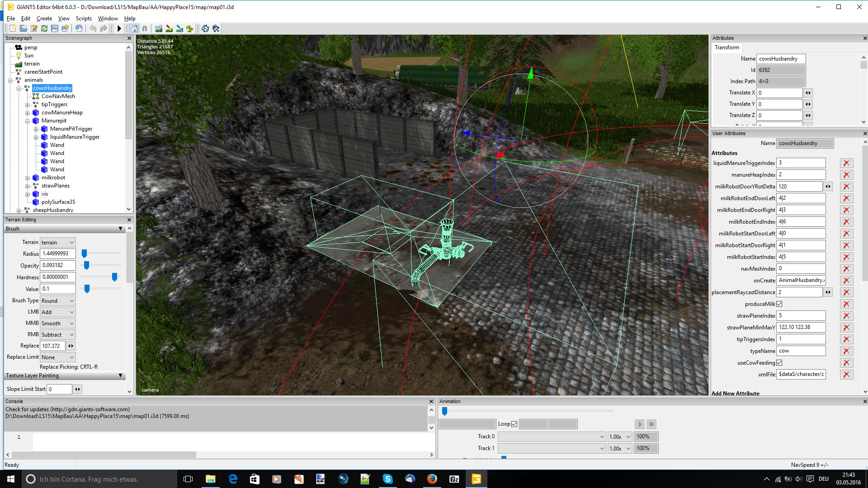The height and width of the screenshot is (488, 868).
Task: Toggle the produceMilk checkbox
Action: click(779, 304)
